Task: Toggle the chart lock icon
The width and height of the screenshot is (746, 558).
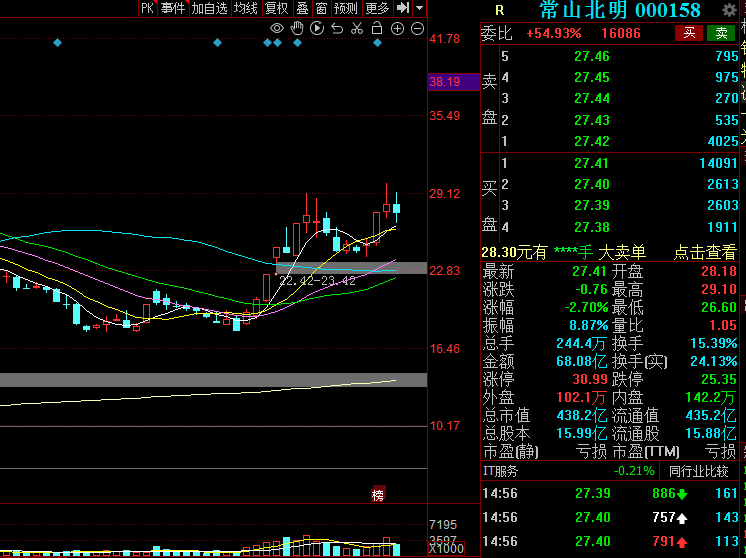Action: pyautogui.click(x=377, y=28)
